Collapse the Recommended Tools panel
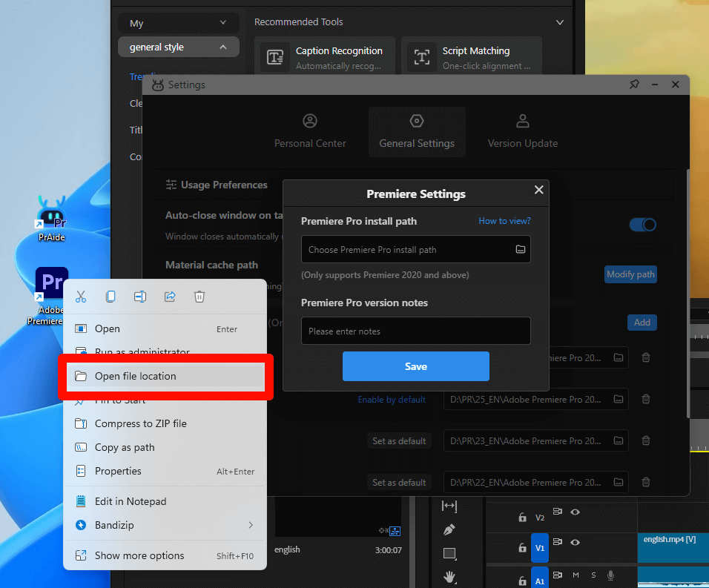The image size is (709, 588). click(x=560, y=22)
